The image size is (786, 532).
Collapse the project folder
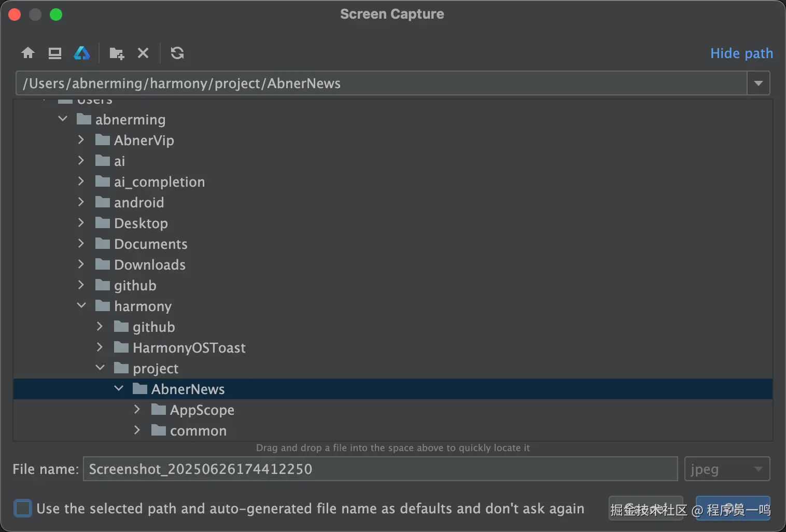(x=100, y=368)
